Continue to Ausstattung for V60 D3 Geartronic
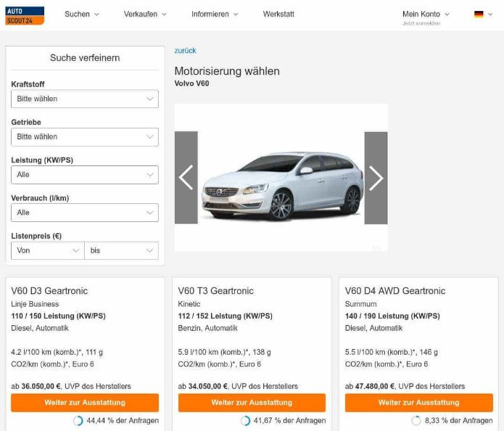 point(85,403)
